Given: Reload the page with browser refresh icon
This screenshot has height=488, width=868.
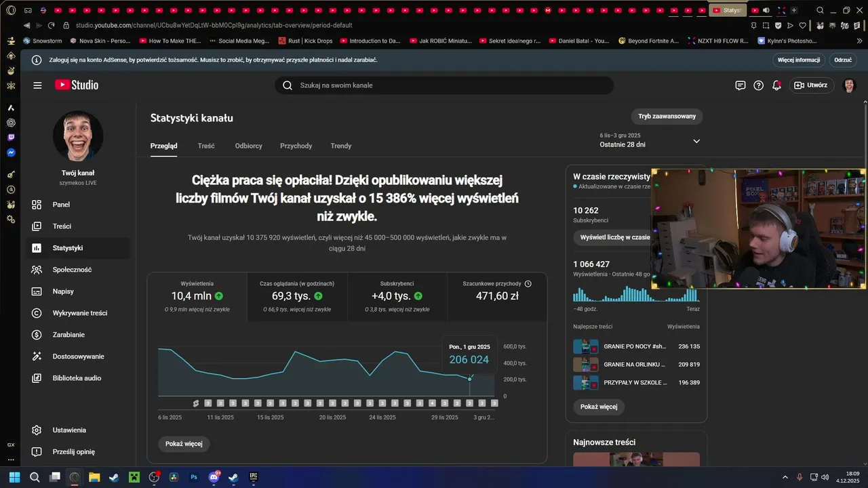Looking at the screenshot, I should (51, 25).
